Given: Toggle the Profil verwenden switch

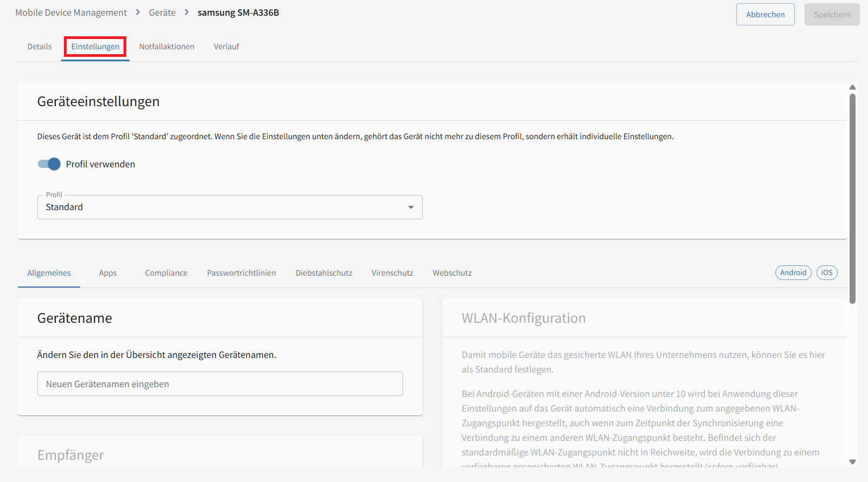Looking at the screenshot, I should (x=49, y=164).
